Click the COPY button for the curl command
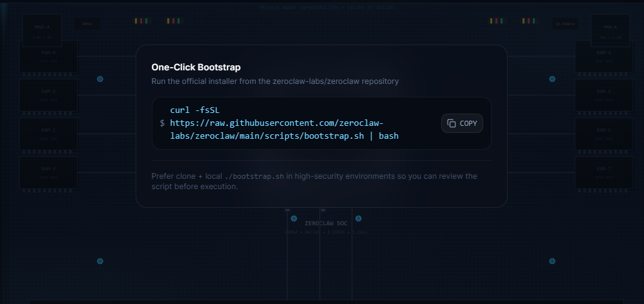Screen dimensions: 644x304 coord(462,123)
